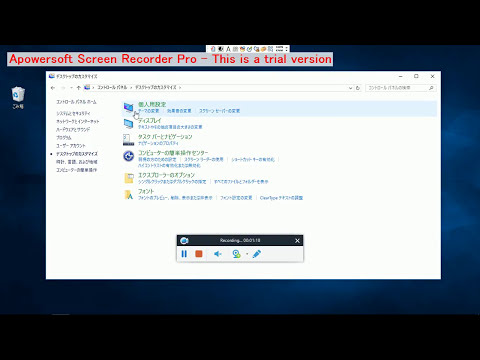Image resolution: width=480 pixels, height=360 pixels.
Task: Open the エクスプローラーのオプション folder icon
Action: (129, 178)
